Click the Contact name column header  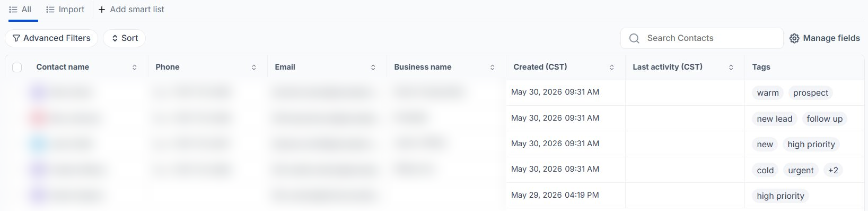tap(63, 67)
